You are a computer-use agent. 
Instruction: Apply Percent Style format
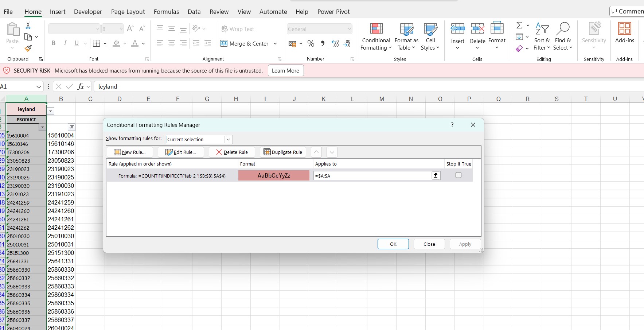[x=311, y=43]
